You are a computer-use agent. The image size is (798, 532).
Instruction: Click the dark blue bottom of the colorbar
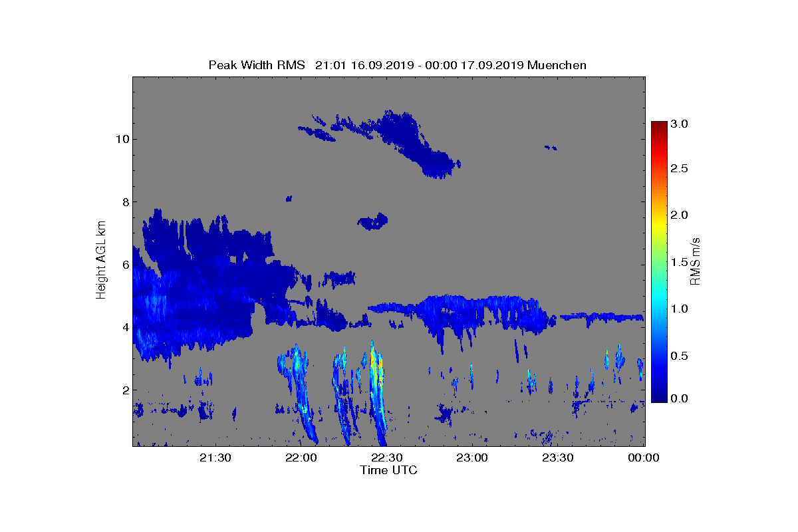[x=659, y=396]
